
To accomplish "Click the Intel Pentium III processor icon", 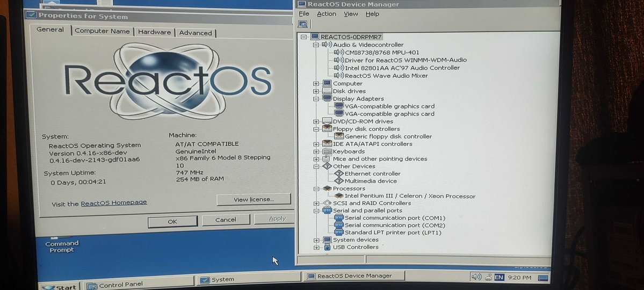I will point(339,196).
